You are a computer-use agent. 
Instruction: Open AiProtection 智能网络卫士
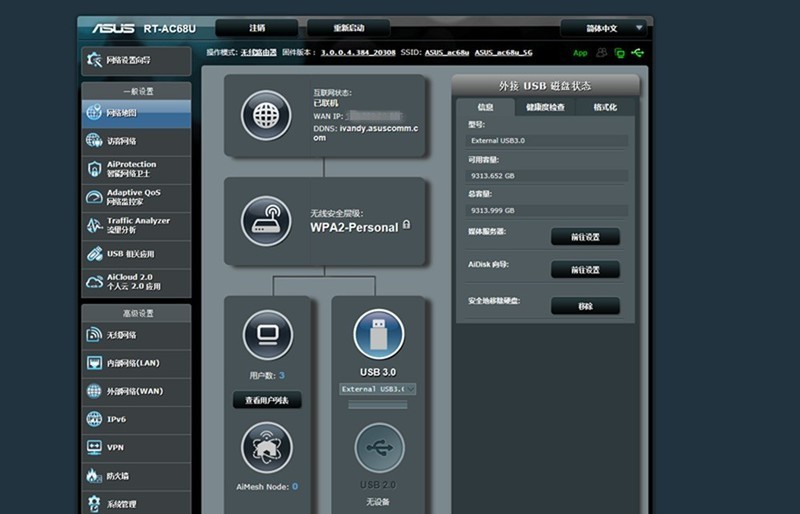(136, 169)
